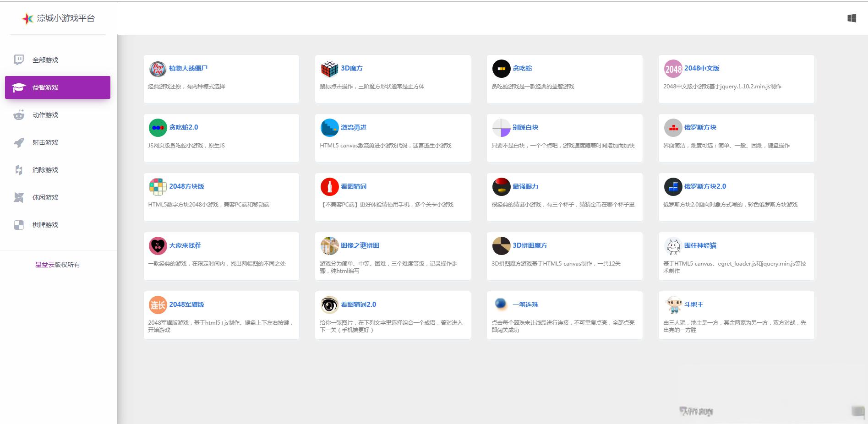868x424 pixels.
Task: Click the 围住神经猫 title link
Action: (x=700, y=245)
